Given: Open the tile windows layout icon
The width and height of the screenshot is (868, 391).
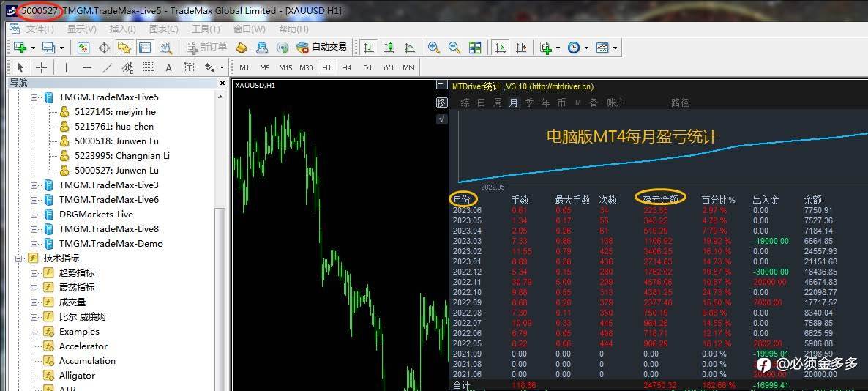Looking at the screenshot, I should point(475,48).
